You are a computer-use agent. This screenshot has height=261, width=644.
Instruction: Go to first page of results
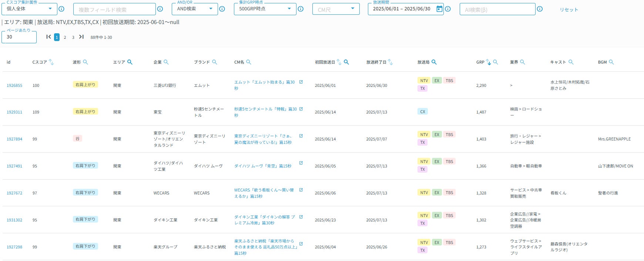point(48,37)
